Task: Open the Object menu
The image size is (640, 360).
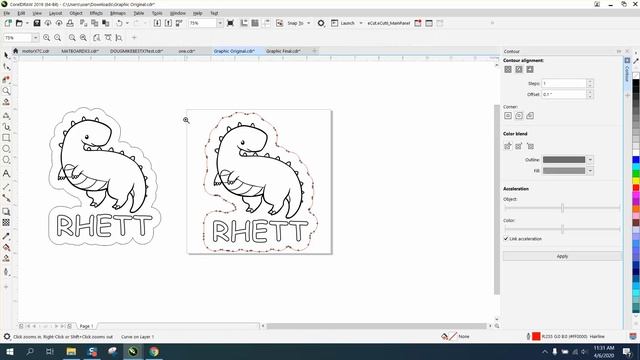Action: [x=76, y=13]
